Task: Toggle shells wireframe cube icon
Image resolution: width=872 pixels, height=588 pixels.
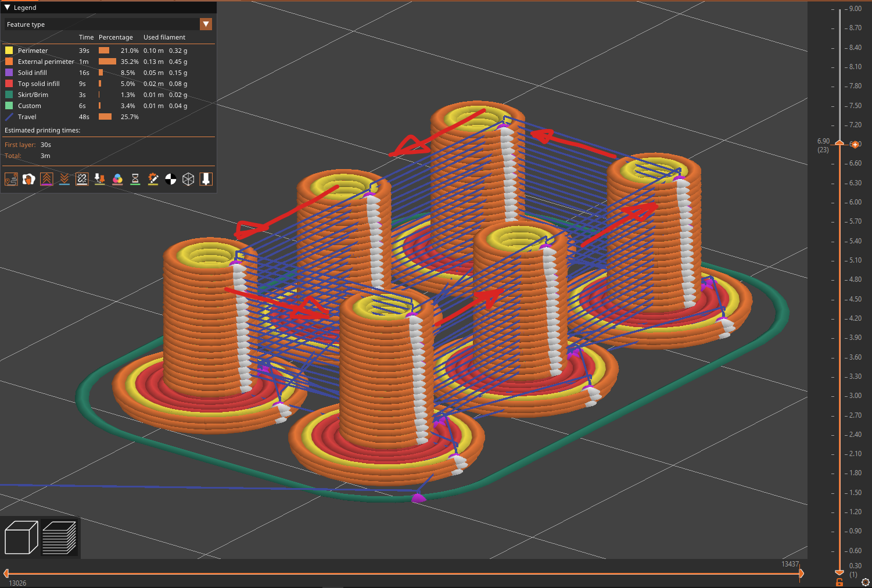Action: pyautogui.click(x=188, y=179)
